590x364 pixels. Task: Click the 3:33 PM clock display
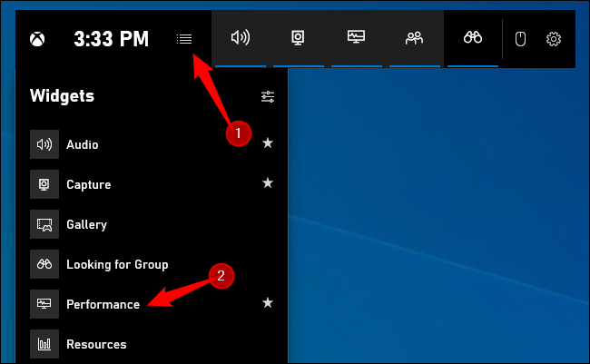111,39
